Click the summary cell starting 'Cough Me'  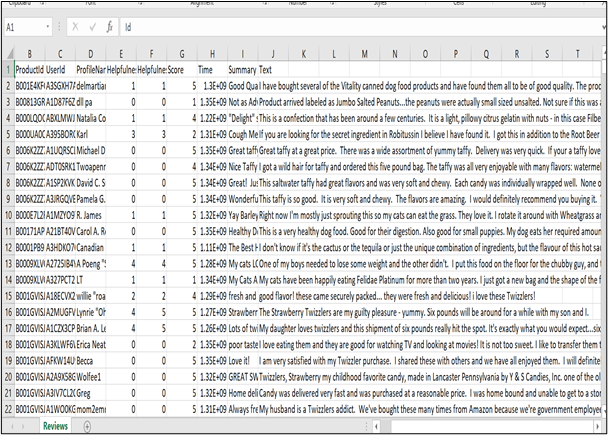pos(243,135)
